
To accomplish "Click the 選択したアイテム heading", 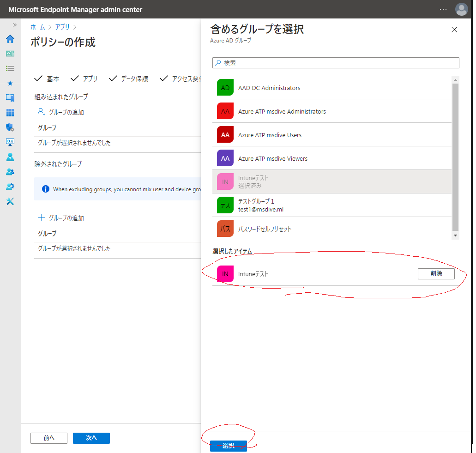I will pos(232,251).
